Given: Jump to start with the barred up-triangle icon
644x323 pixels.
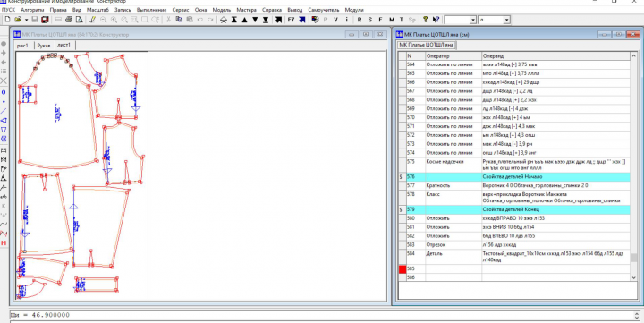Looking at the screenshot, I should coord(234,20).
